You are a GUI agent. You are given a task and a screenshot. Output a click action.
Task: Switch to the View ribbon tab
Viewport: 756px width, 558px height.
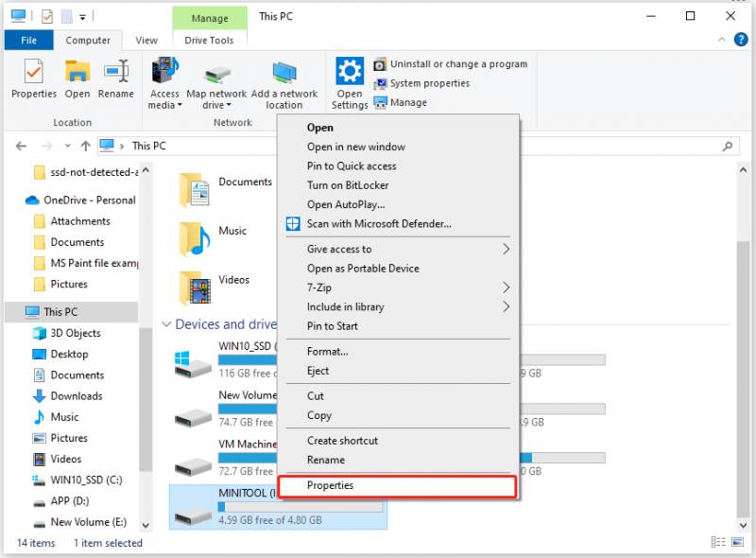click(146, 41)
